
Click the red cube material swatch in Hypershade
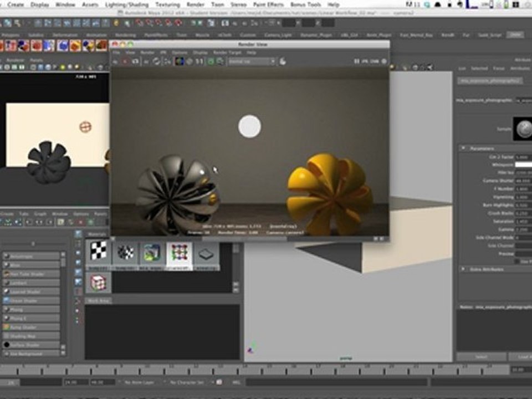click(x=99, y=282)
